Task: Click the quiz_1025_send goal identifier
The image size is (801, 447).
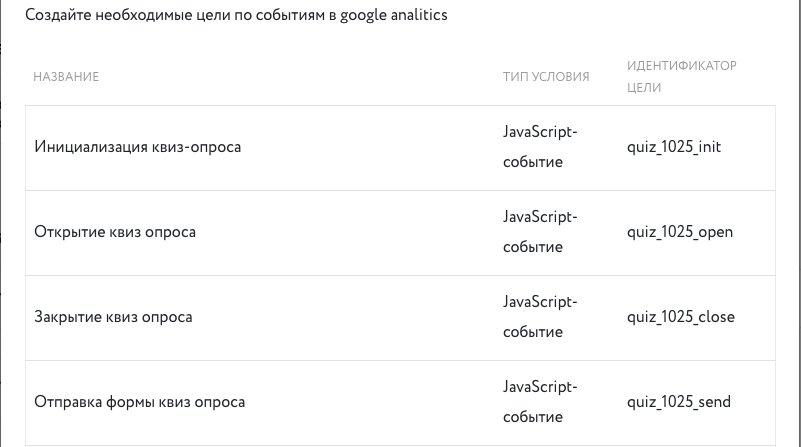Action: (678, 402)
